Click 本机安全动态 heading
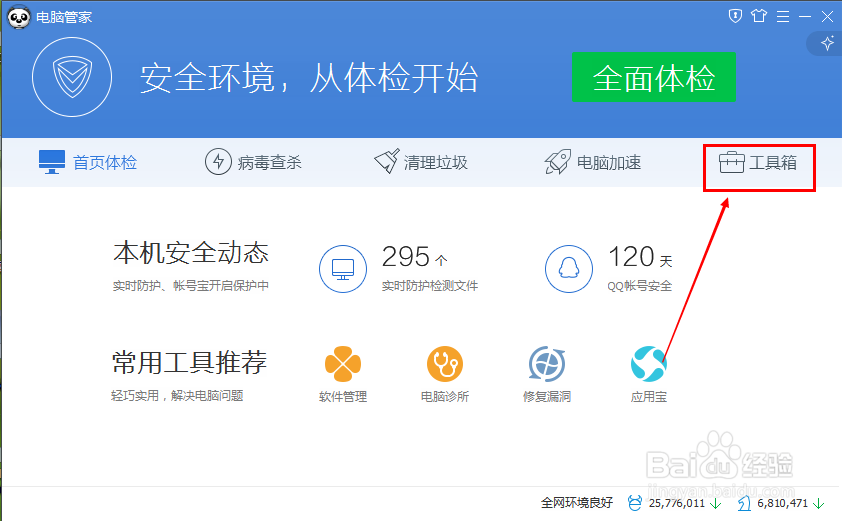The height and width of the screenshot is (521, 842). [191, 252]
